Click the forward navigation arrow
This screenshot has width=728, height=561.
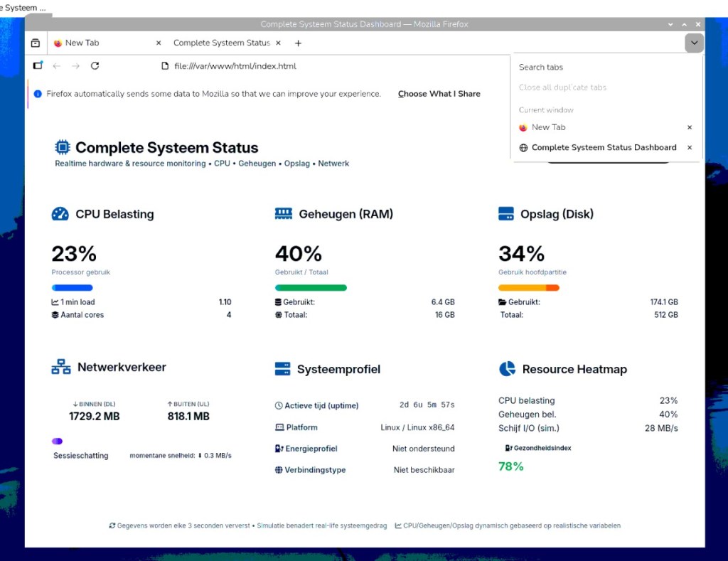76,66
